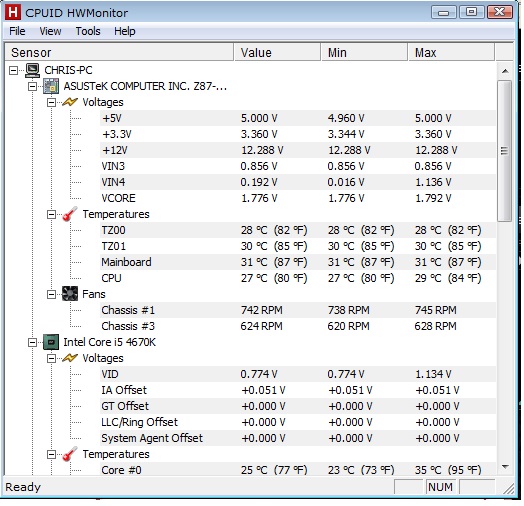524x506 pixels.
Task: Click the scrollbar down arrow
Action: [505, 467]
